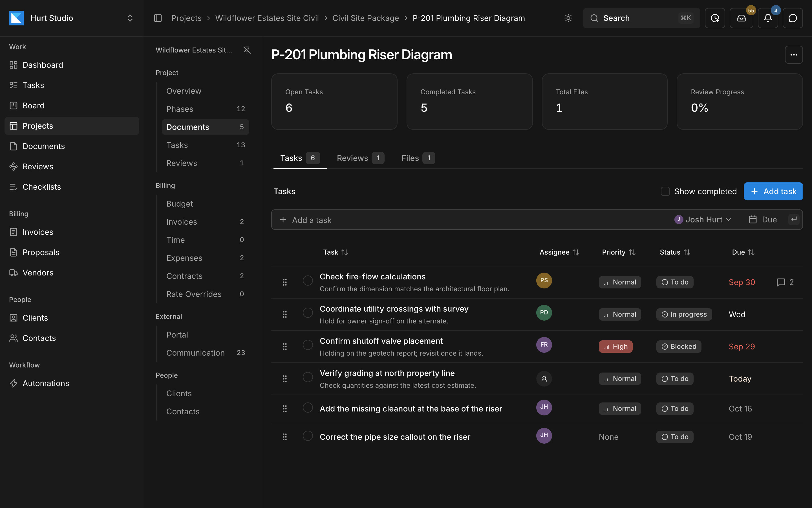Open notifications bell icon
Viewport: 812px width, 508px height.
point(768,18)
